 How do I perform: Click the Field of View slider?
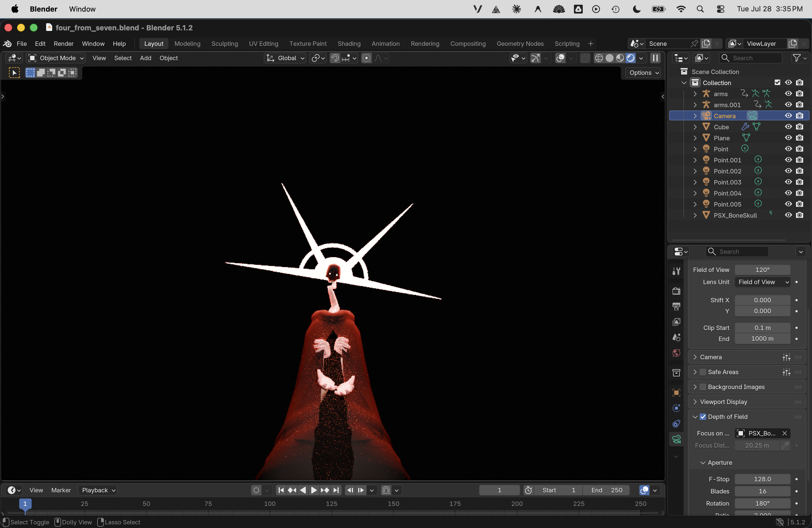pyautogui.click(x=763, y=270)
